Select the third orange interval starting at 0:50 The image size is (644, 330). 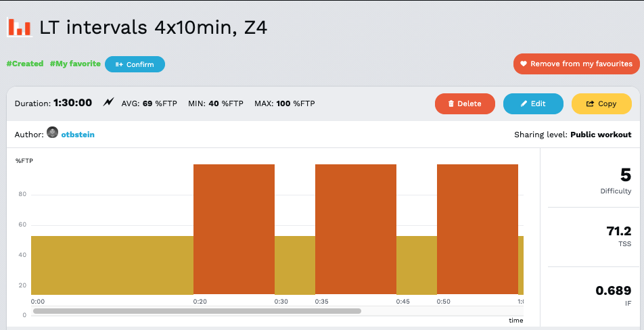coord(477,229)
